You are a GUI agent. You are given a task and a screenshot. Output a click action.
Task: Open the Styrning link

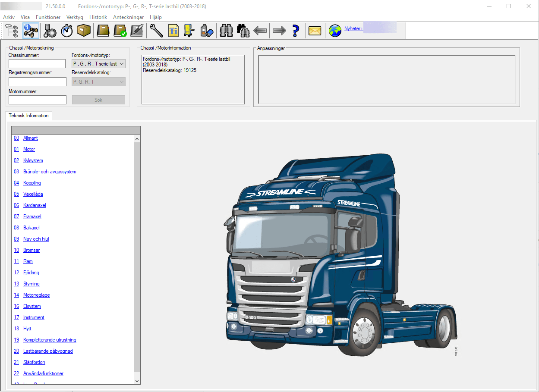click(32, 284)
